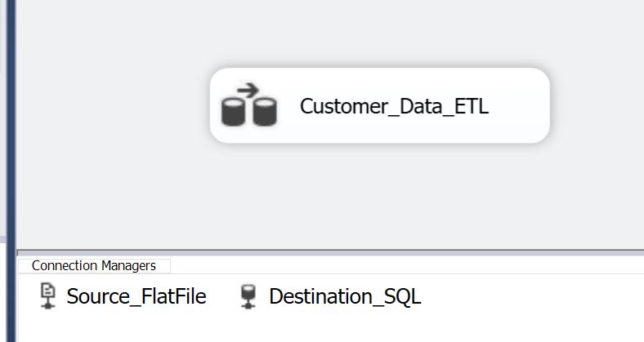Click the dark blue vertical border on the left

pyautogui.click(x=11, y=171)
